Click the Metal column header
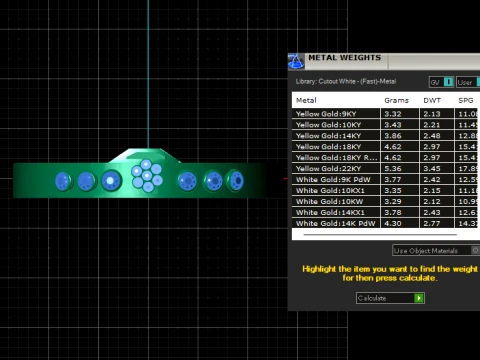 click(x=306, y=100)
